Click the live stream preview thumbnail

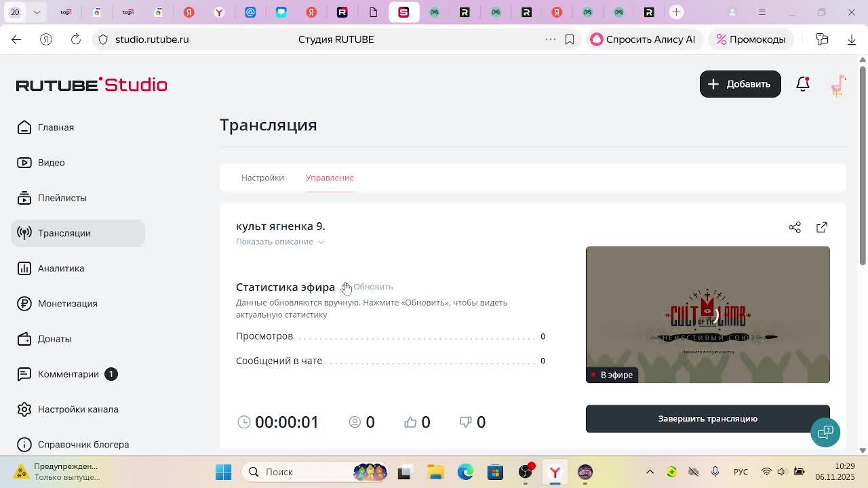coord(708,314)
